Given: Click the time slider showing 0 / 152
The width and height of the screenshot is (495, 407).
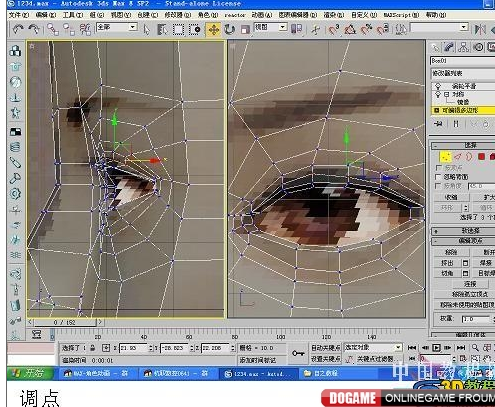Looking at the screenshot, I should [65, 322].
